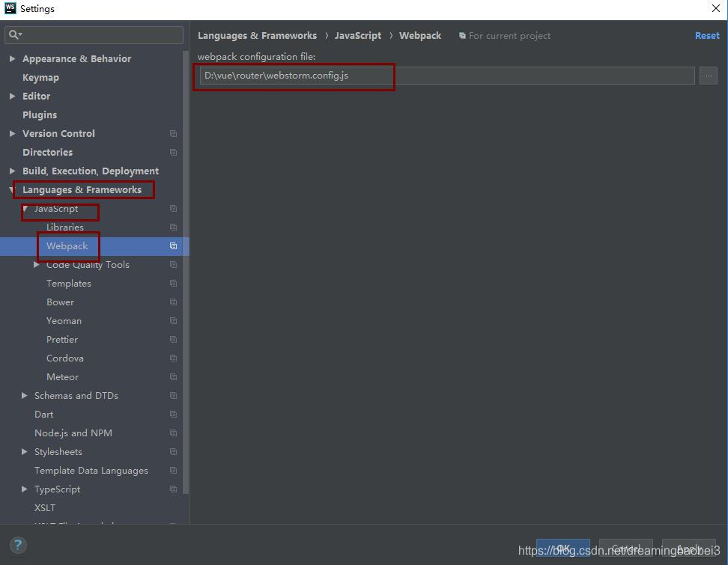Open the Plugins settings page

(40, 114)
